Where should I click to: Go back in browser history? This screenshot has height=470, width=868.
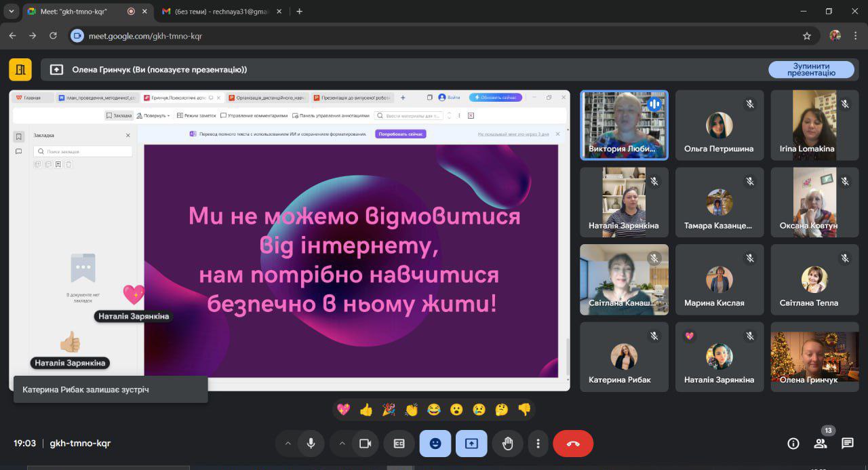(12, 36)
